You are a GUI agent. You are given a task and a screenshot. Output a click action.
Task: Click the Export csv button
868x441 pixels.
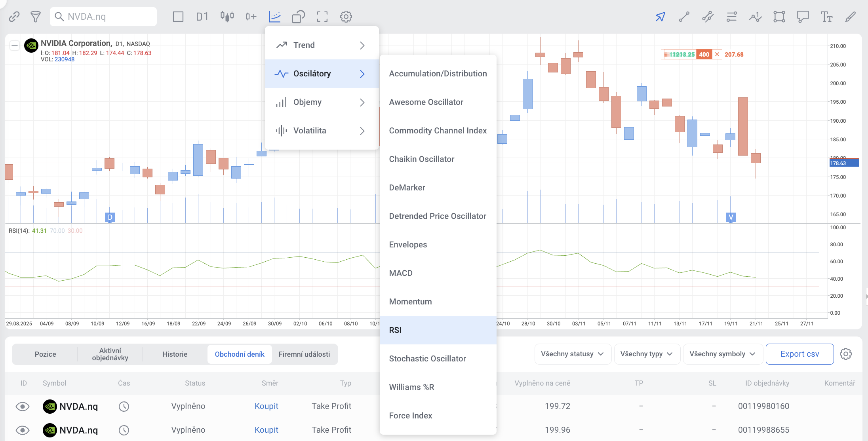click(799, 354)
